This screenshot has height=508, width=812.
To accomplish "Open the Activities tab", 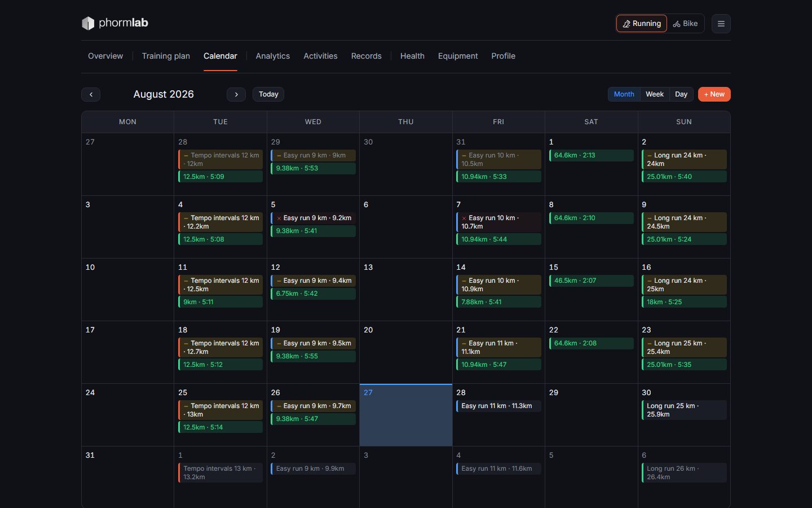I will click(x=320, y=56).
